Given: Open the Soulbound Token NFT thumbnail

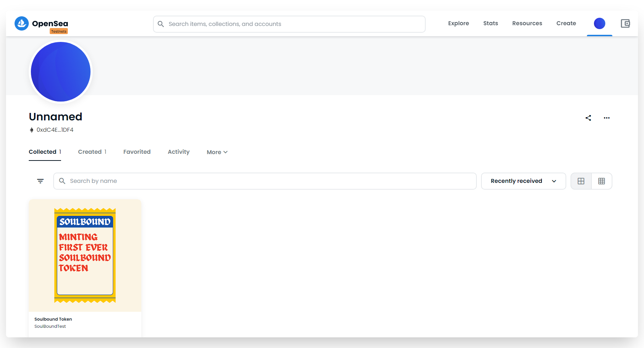Looking at the screenshot, I should [85, 255].
